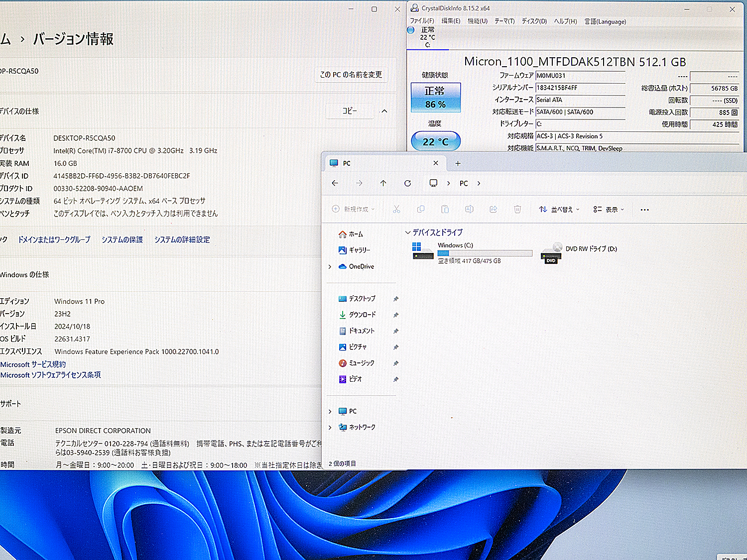747x560 pixels.
Task: Open ギャラリー in Explorer sidebar
Action: pyautogui.click(x=354, y=250)
